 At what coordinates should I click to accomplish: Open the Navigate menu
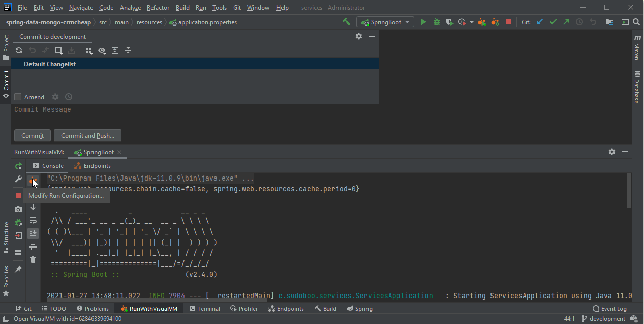point(81,8)
